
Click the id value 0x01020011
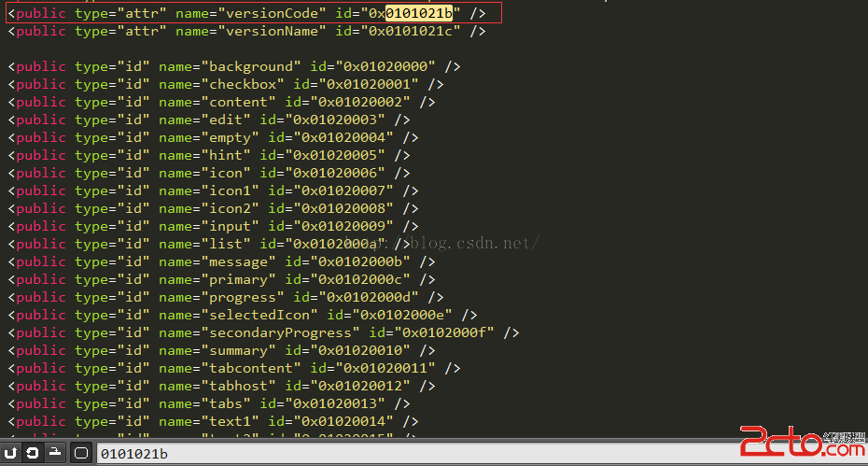coord(385,368)
